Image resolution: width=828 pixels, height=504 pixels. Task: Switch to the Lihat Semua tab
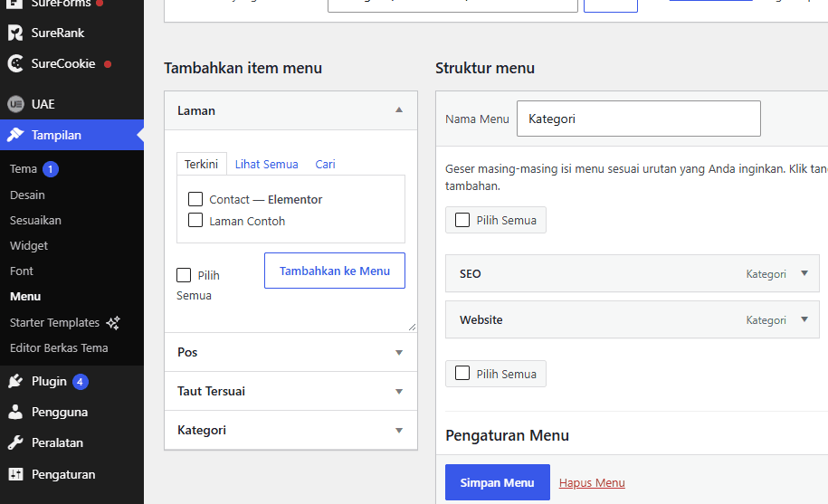[267, 164]
